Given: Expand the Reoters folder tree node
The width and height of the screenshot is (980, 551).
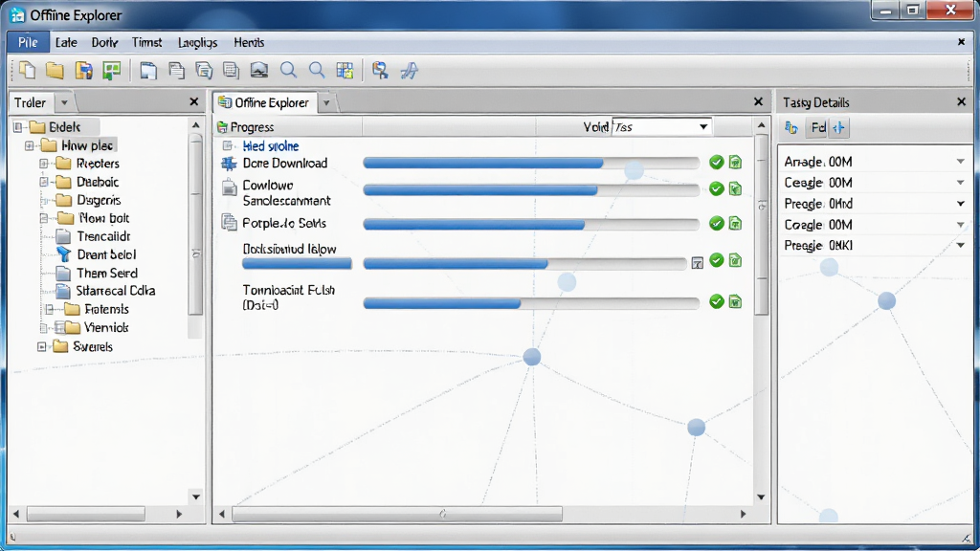Looking at the screenshot, I should point(44,164).
